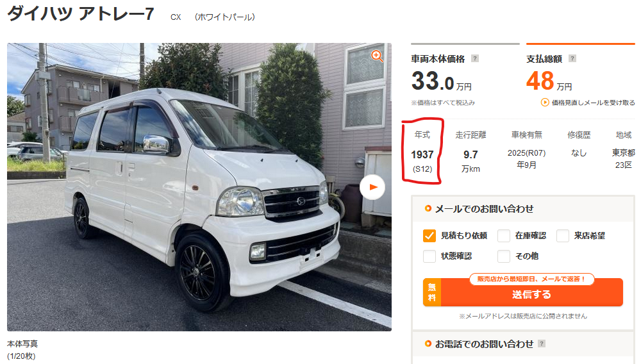Enable the 来店希望 checkbox

pos(563,236)
